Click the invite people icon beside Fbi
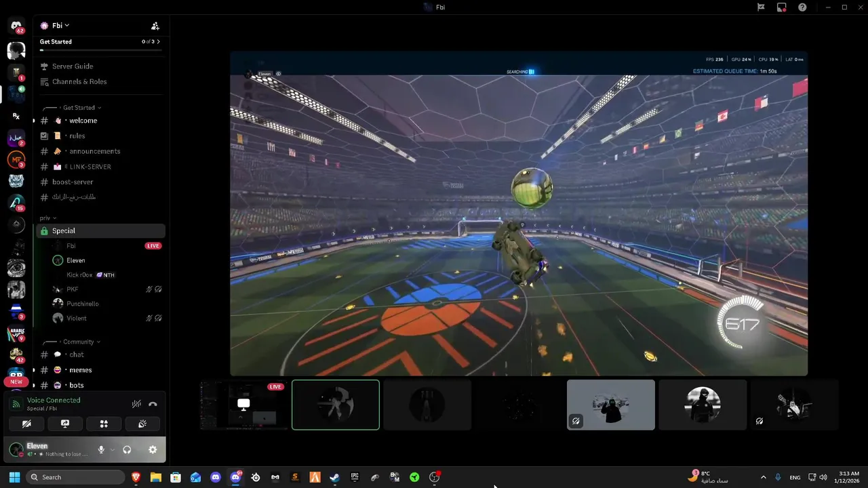 (x=155, y=26)
